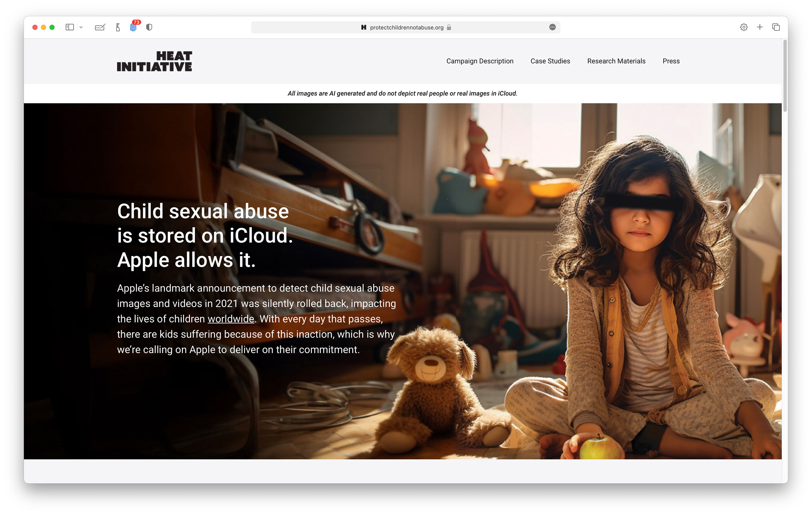Click the lock icon beside the URL
812x515 pixels.
tap(449, 27)
